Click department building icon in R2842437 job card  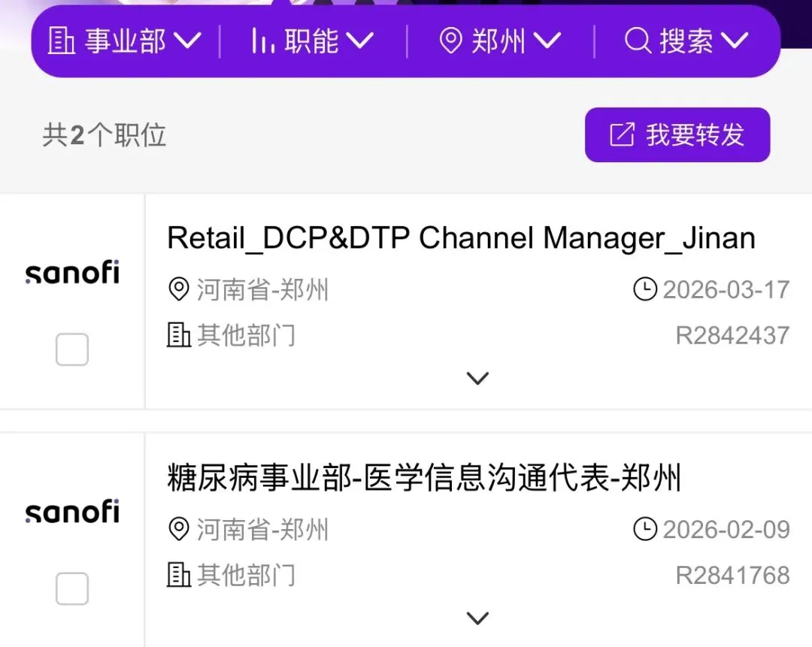[x=179, y=335]
